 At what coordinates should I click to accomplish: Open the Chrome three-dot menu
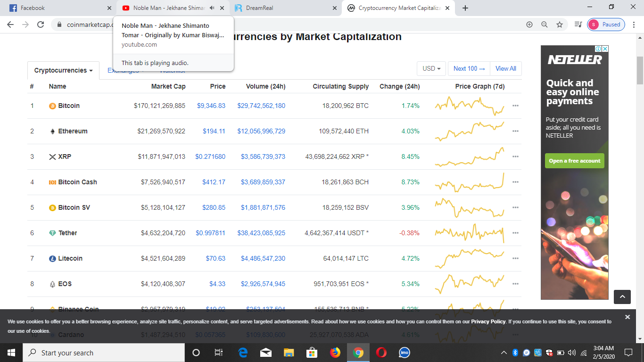[x=634, y=25]
